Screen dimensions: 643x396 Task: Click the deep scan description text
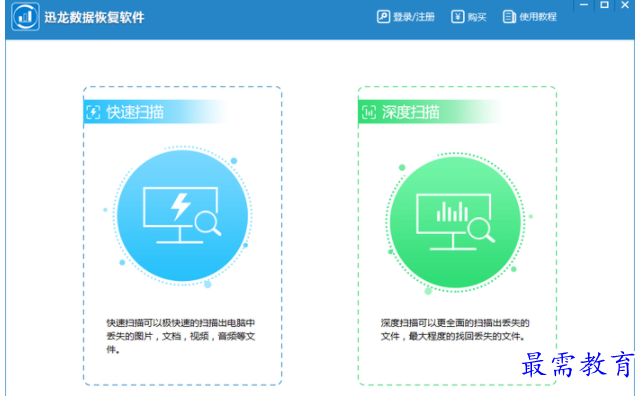click(x=455, y=330)
